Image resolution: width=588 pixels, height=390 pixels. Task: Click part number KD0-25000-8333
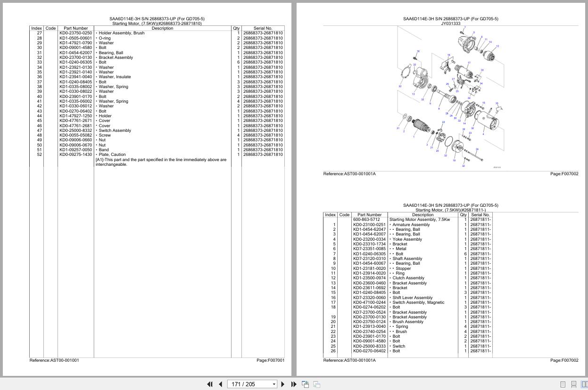(369, 346)
